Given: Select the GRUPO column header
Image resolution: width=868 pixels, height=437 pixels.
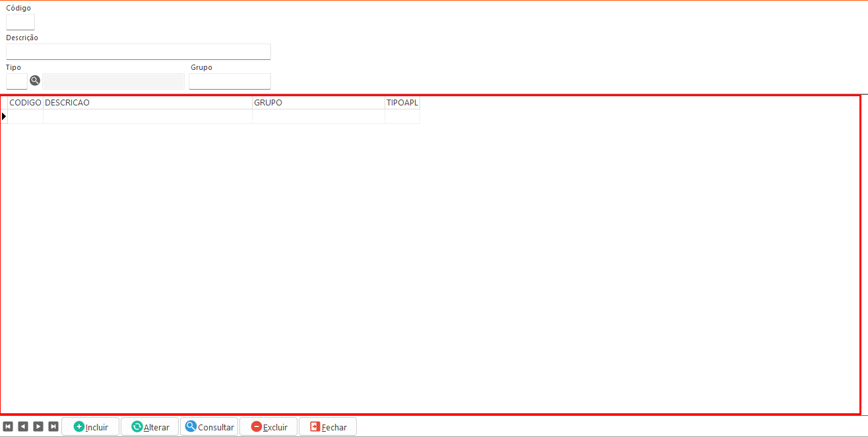Looking at the screenshot, I should coord(318,103).
